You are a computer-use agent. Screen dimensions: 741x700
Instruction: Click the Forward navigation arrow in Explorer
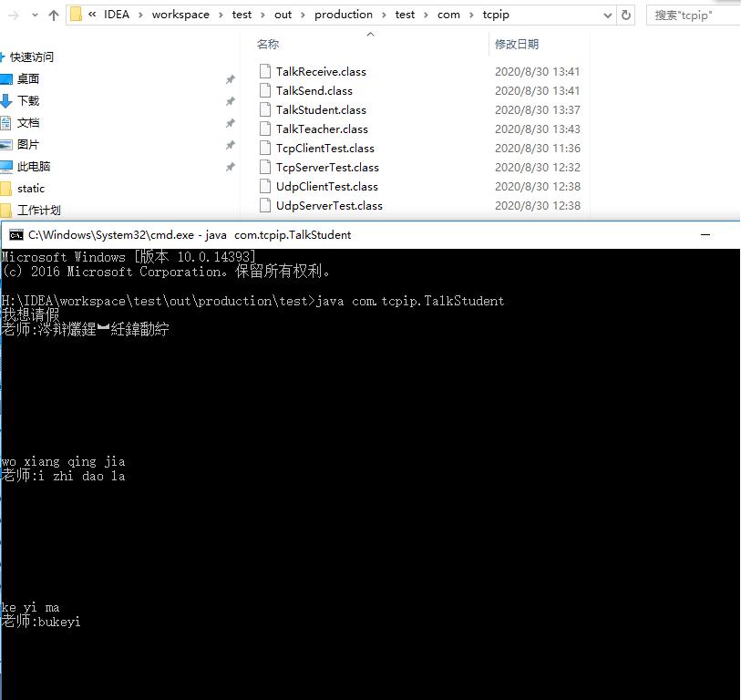(14, 15)
